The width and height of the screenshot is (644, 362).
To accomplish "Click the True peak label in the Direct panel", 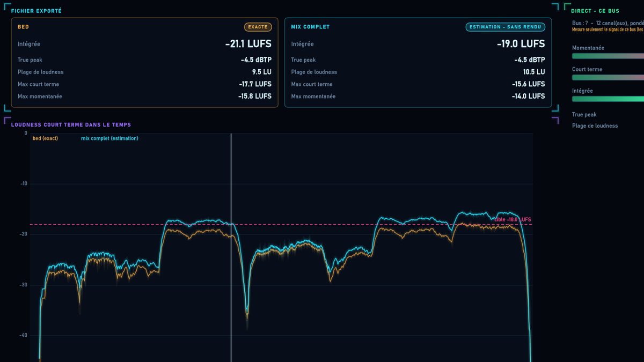I will coord(584,115).
